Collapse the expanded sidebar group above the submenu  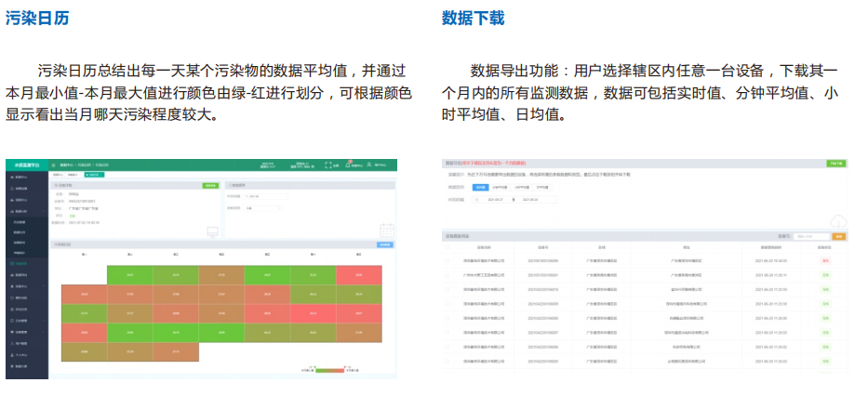27,211
